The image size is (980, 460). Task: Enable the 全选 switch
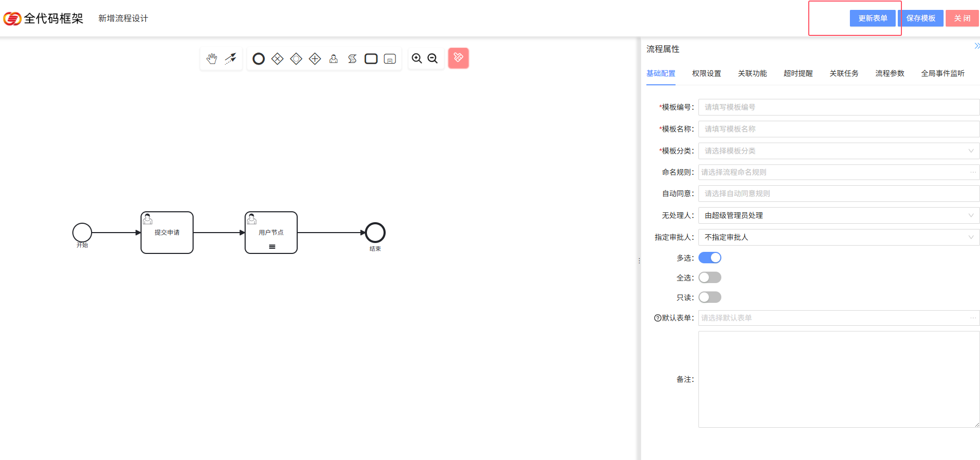tap(709, 277)
